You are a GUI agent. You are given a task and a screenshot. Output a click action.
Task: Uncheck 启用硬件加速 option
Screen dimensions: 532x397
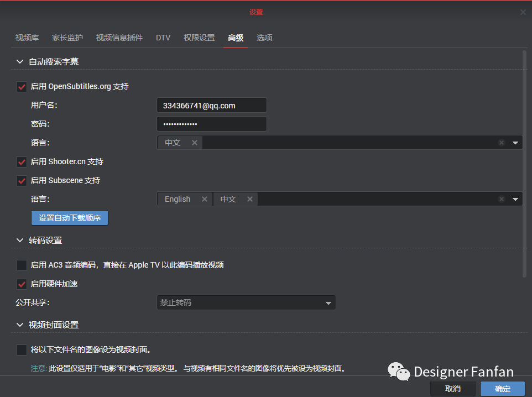point(22,284)
